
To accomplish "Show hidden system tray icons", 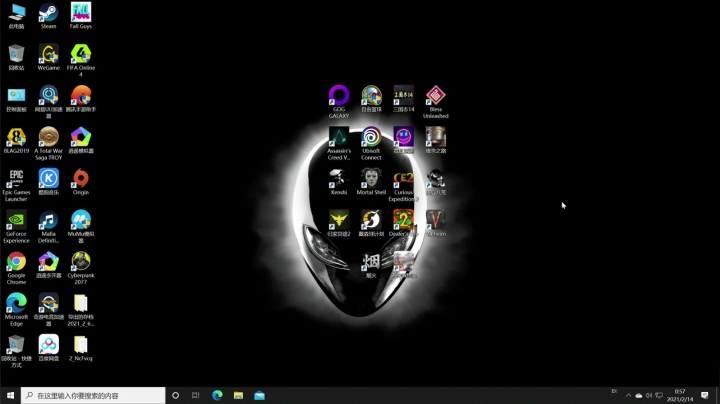I will pos(628,395).
